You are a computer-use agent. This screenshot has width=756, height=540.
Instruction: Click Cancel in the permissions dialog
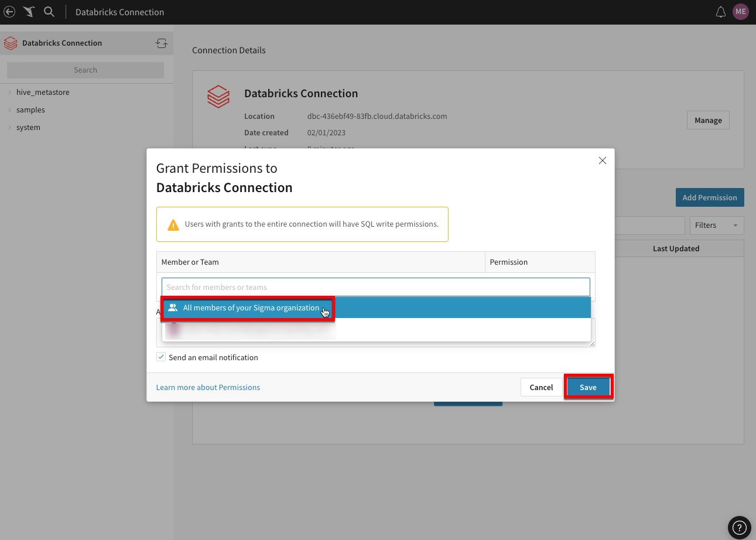pyautogui.click(x=541, y=387)
